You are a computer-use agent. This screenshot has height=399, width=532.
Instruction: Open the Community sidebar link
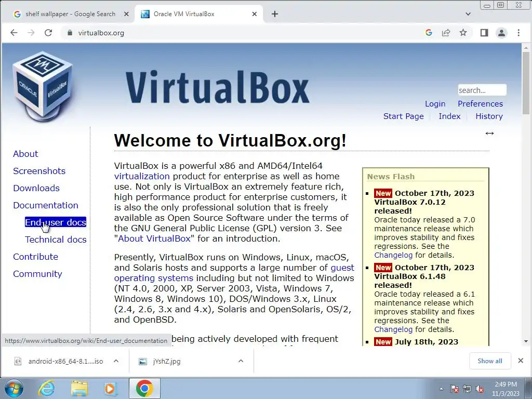click(x=37, y=274)
